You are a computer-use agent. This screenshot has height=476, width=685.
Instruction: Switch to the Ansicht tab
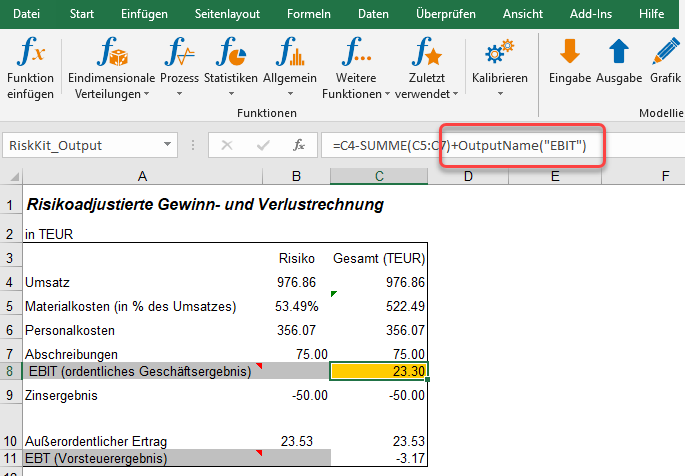[x=522, y=14]
